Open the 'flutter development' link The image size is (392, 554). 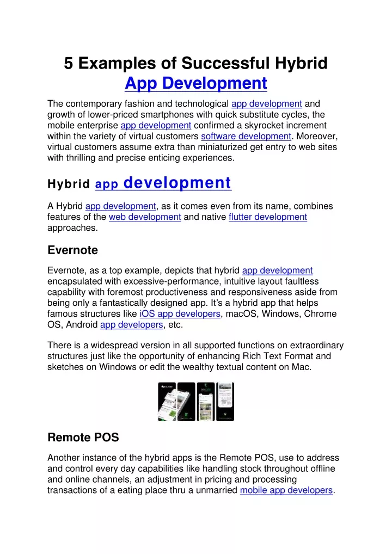[268, 217]
